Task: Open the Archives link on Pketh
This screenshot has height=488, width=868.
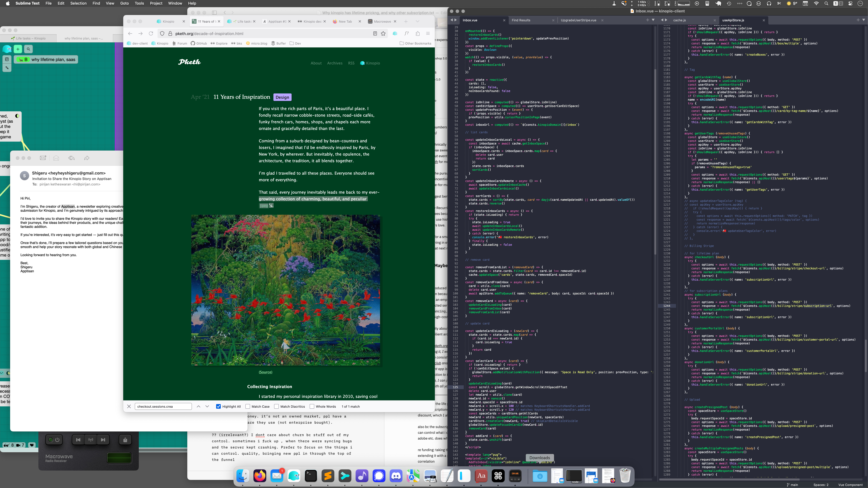Action: click(x=335, y=63)
